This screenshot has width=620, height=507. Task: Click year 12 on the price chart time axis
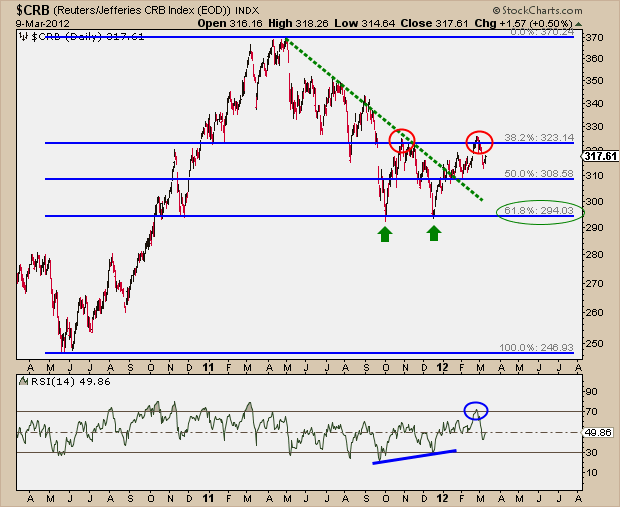click(x=442, y=368)
